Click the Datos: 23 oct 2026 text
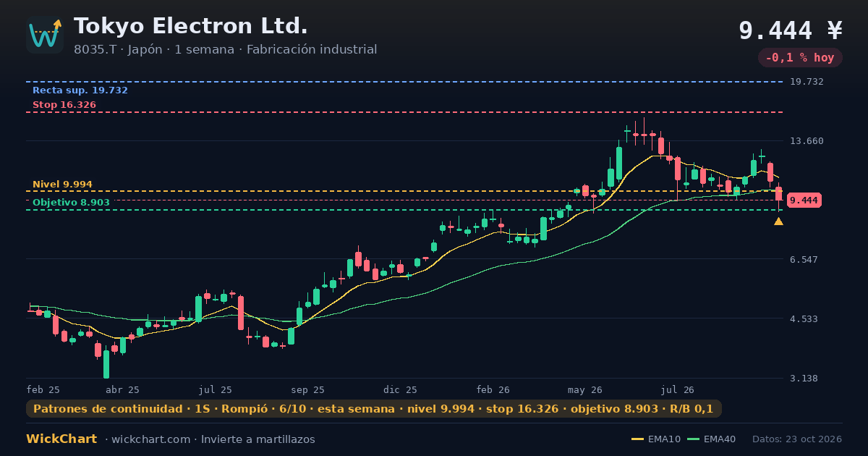The width and height of the screenshot is (868, 456). click(797, 439)
